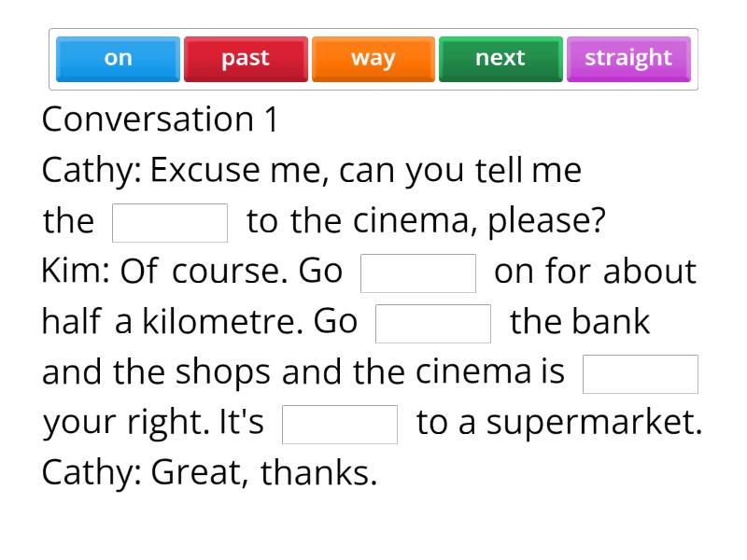Click the blank before 'to a supermarket'
The height and width of the screenshot is (560, 747).
point(340,424)
